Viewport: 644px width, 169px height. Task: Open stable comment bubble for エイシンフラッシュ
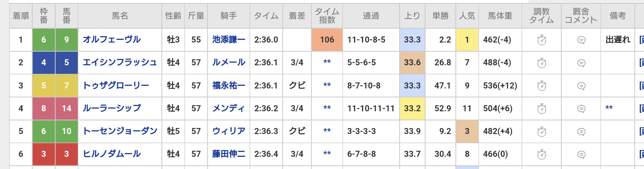(581, 63)
